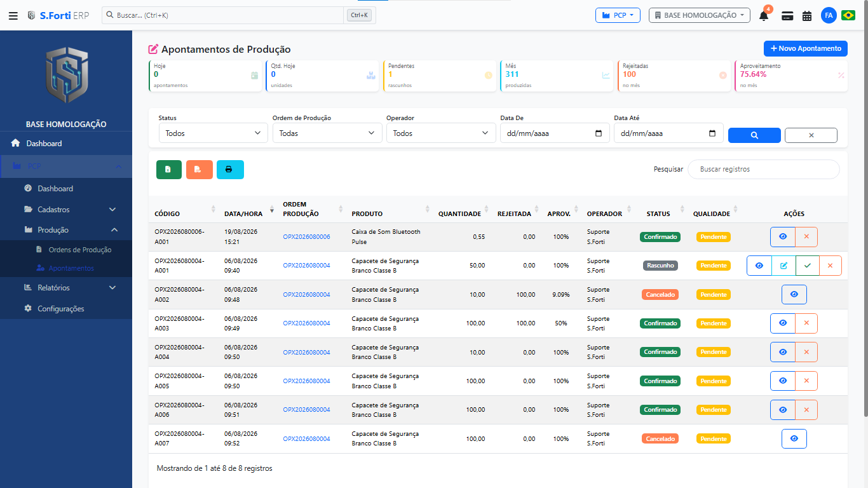Expand the Cadastros sidebar section
This screenshot has width=868, height=488.
[x=66, y=209]
